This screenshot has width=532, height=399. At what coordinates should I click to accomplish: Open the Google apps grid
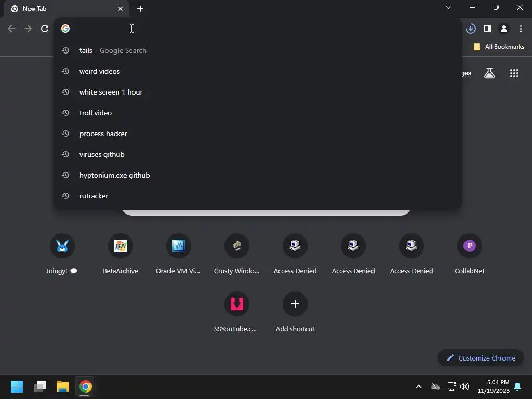tap(514, 73)
